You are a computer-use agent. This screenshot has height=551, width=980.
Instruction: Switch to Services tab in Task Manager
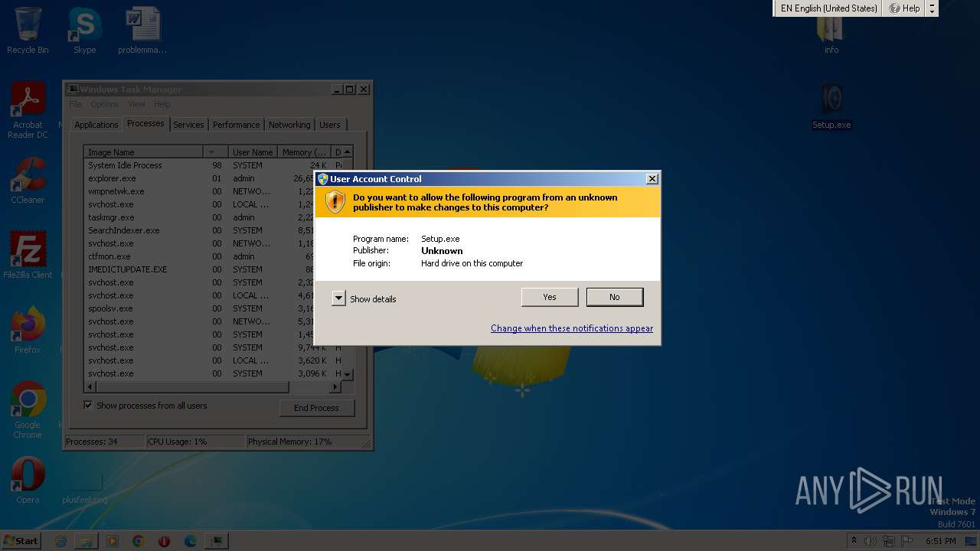point(188,125)
